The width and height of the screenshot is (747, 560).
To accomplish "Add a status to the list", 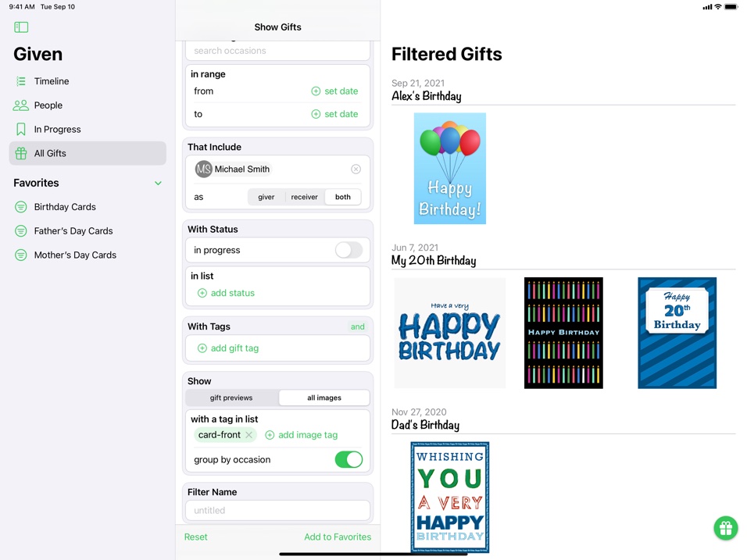I will pos(227,294).
